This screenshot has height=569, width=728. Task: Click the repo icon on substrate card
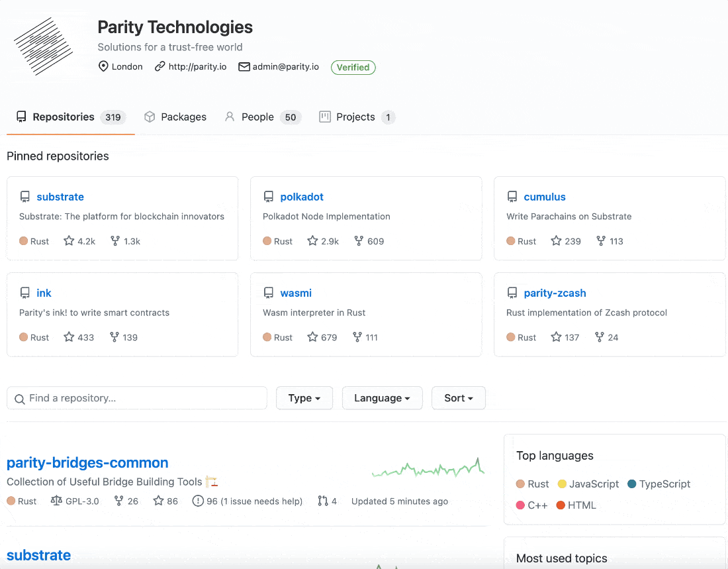(x=25, y=197)
